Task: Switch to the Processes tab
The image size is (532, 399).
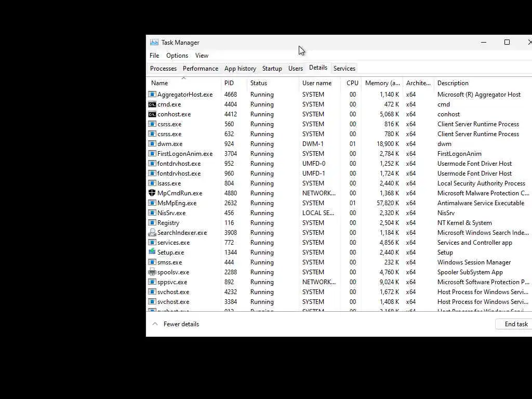Action: [163, 68]
